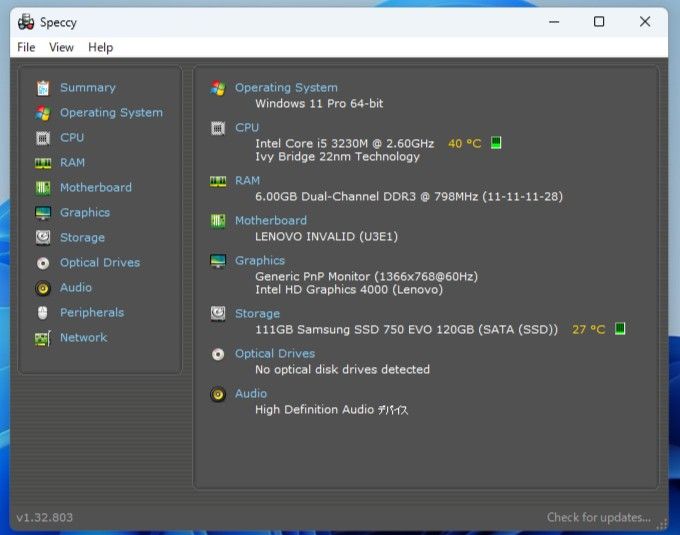Click the Audio speaker icon in sidebar

click(43, 288)
